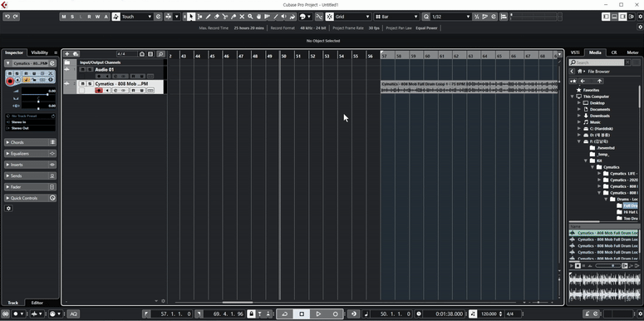Select the Line drawing tool
Image resolution: width=644 pixels, height=321 pixels.
276,17
